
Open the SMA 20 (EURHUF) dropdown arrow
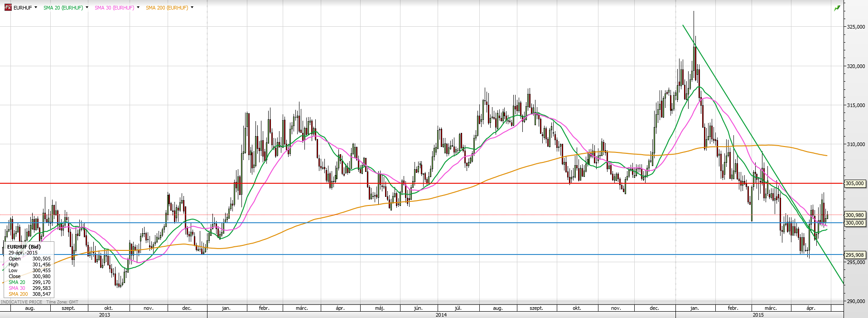coord(87,8)
